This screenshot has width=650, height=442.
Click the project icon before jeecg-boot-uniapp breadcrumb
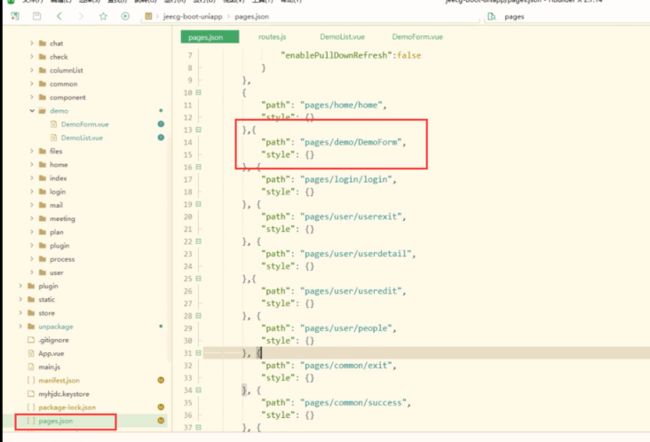(148, 16)
